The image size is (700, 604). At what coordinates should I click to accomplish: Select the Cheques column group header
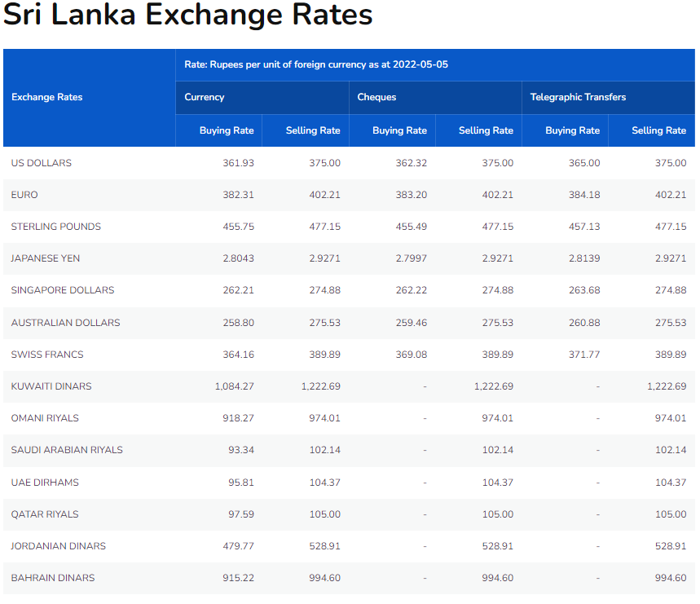tap(376, 97)
